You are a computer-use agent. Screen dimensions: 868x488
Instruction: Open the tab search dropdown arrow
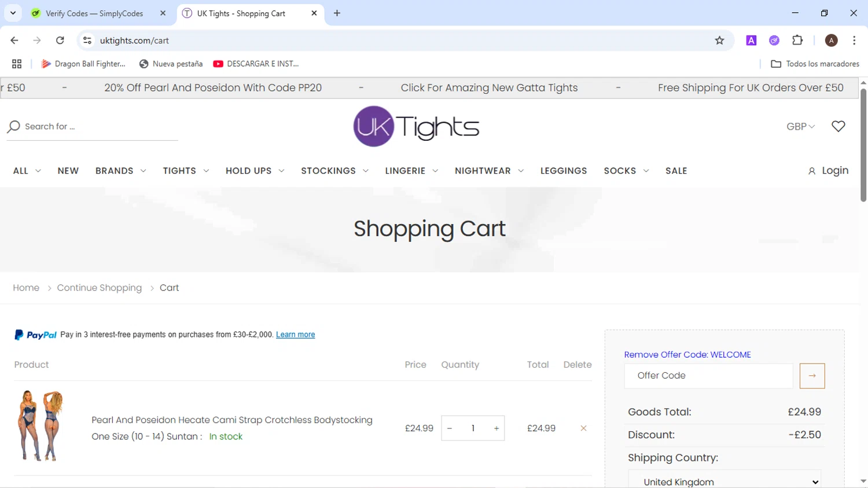[13, 13]
